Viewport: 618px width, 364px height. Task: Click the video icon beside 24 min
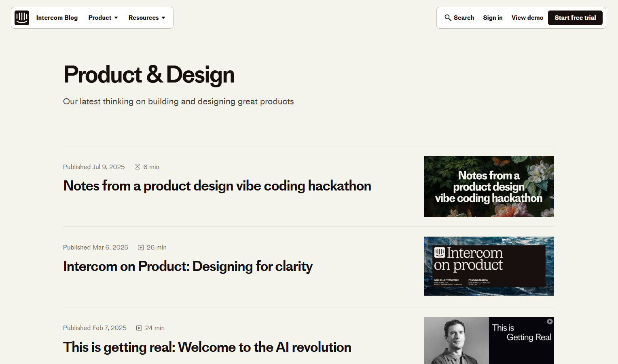pyautogui.click(x=139, y=328)
